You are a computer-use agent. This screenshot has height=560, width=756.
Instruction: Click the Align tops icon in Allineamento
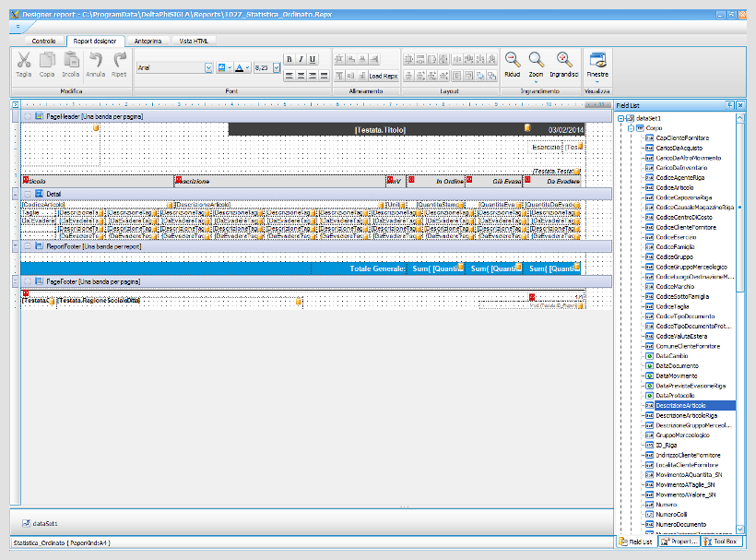coord(339,76)
